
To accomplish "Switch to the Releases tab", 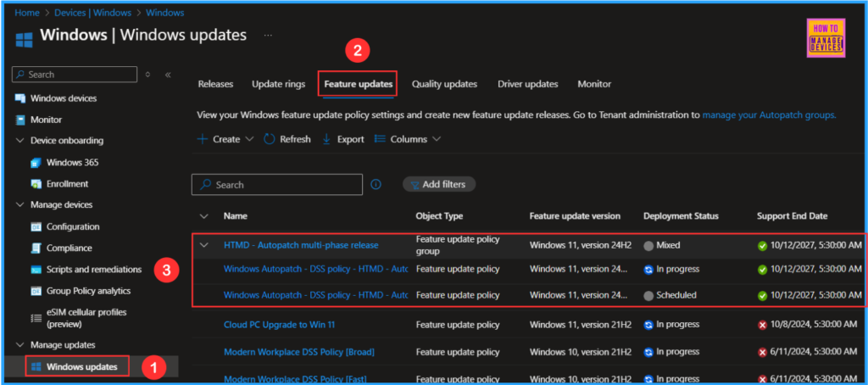I will point(215,84).
